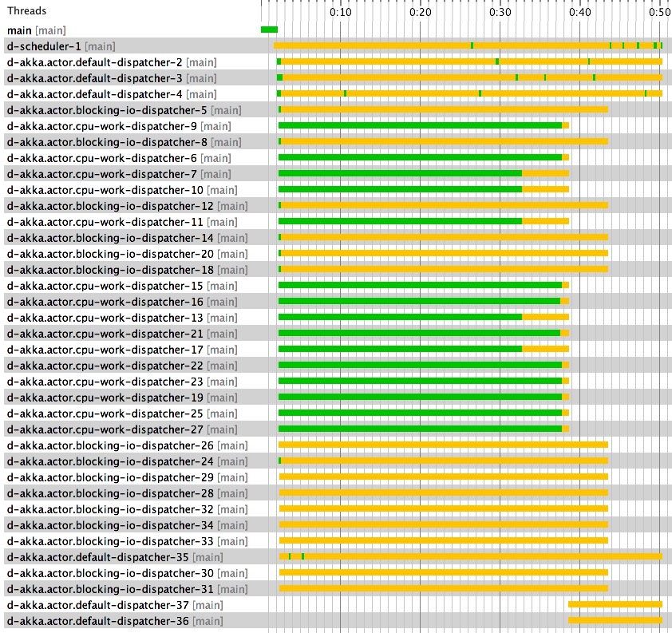Click the Threads column header
The height and width of the screenshot is (633, 672).
tap(26, 10)
